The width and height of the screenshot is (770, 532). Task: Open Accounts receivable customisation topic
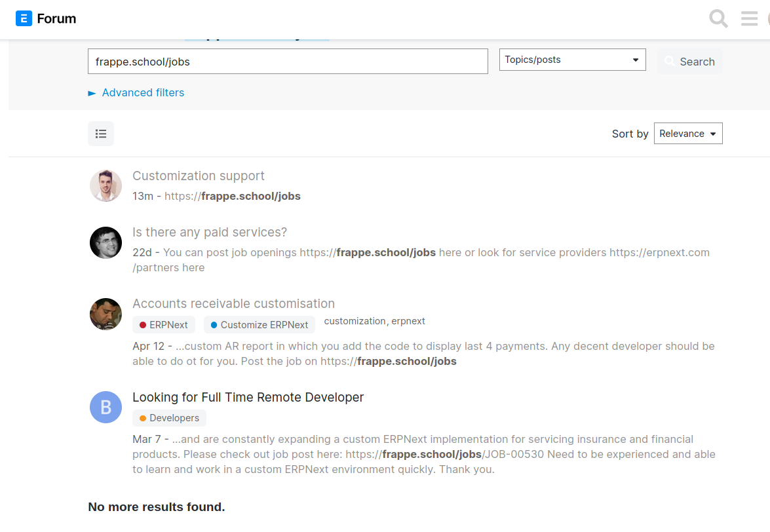click(234, 303)
